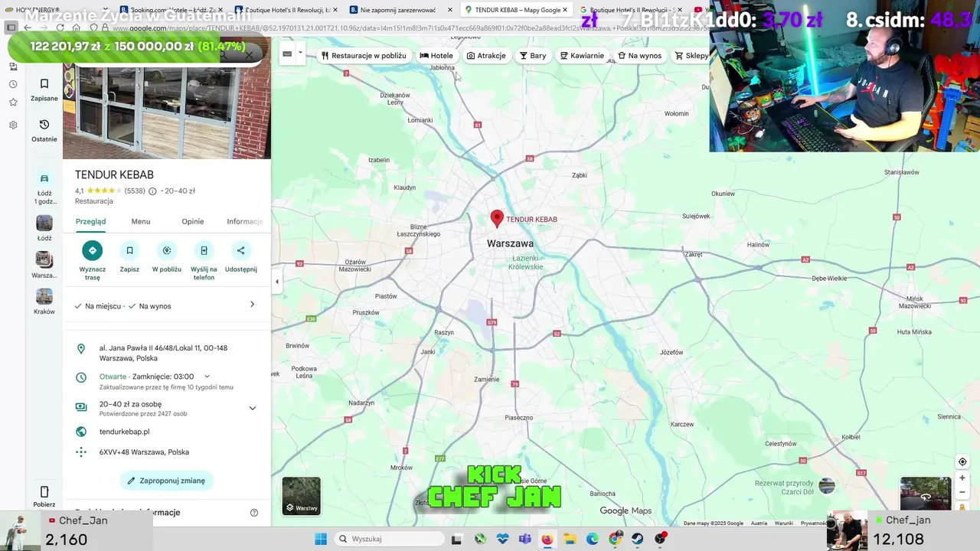Open the Street View thumbnail on the map
This screenshot has height=551, width=980.
(925, 494)
